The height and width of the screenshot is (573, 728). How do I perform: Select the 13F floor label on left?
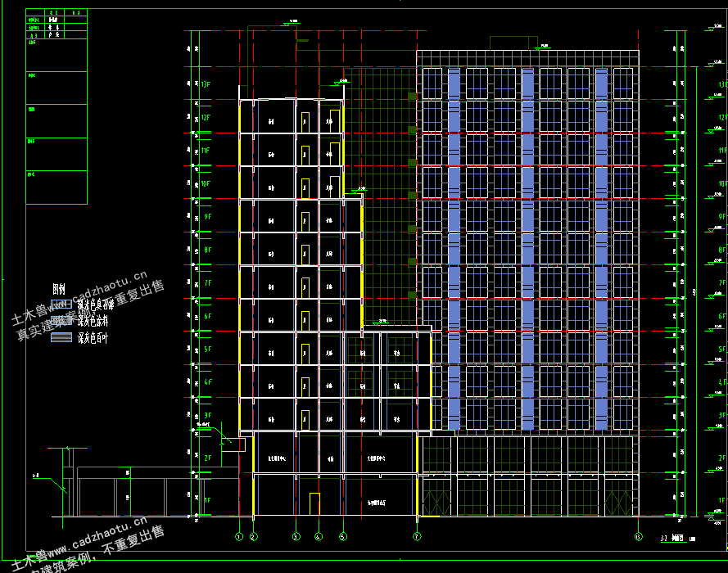tap(206, 84)
